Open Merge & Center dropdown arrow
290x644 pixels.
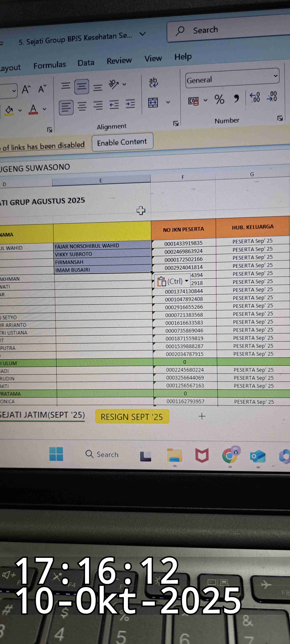pyautogui.click(x=168, y=102)
